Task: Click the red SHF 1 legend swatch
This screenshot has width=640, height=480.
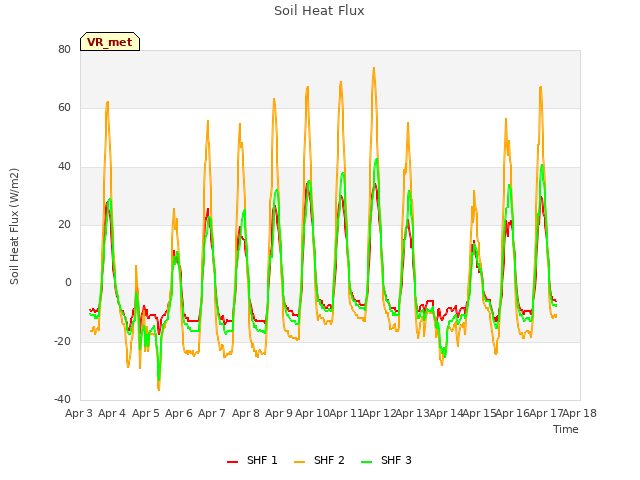Action: click(x=232, y=461)
